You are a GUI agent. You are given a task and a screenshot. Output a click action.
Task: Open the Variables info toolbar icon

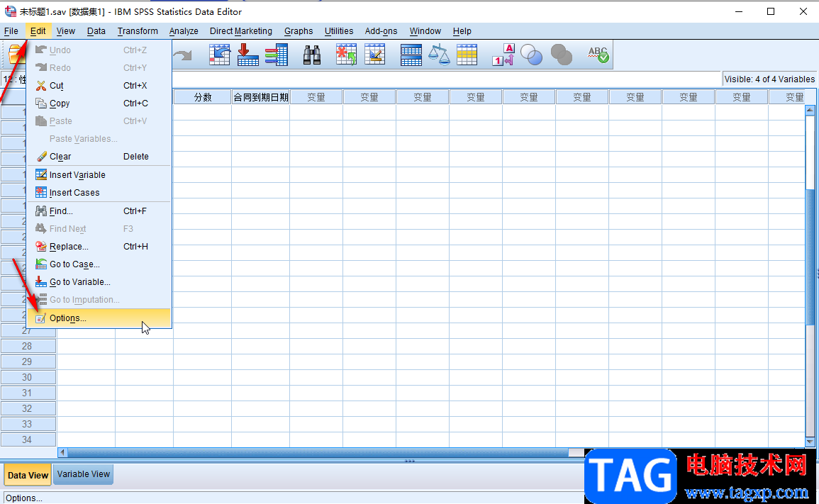pos(277,55)
